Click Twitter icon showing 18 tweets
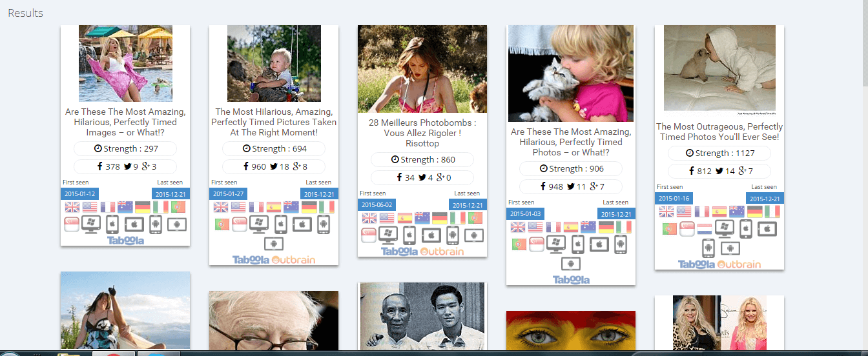This screenshot has height=356, width=868. click(x=274, y=166)
